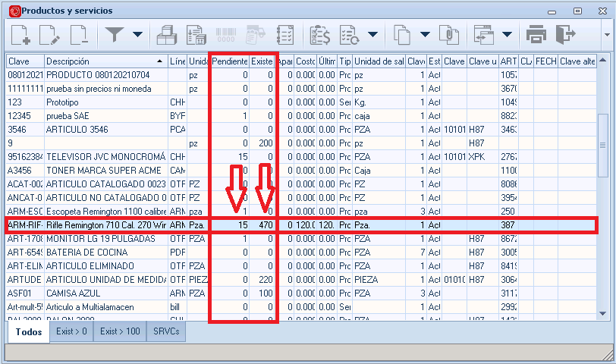Expand dropdown beside the window layout icon

click(x=506, y=34)
